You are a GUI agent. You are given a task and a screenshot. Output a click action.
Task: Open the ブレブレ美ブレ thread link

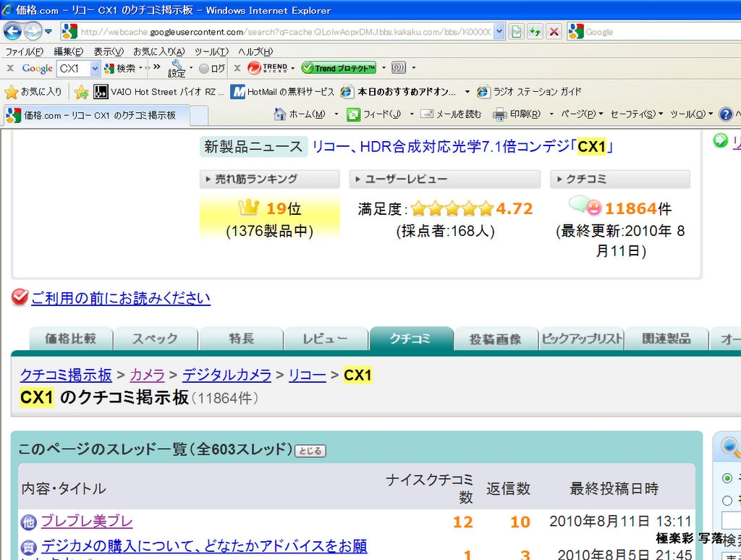[x=87, y=521]
